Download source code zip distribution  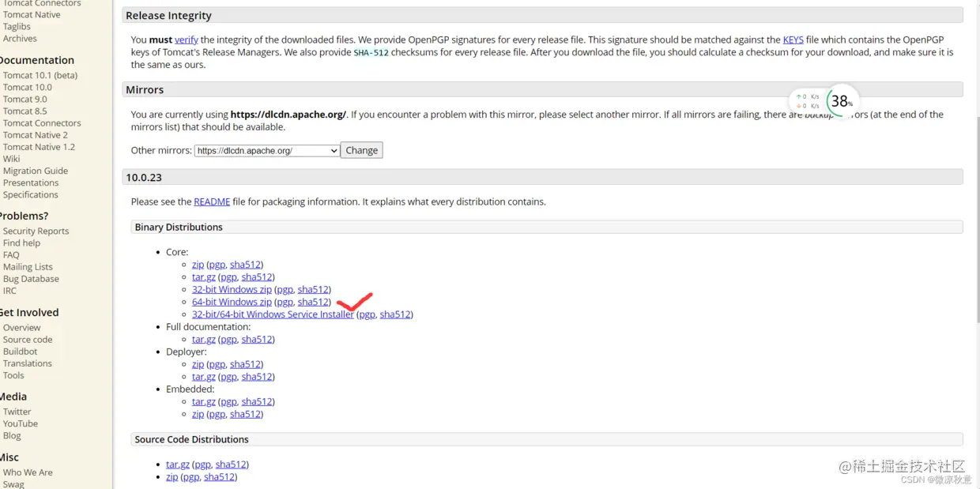coord(171,477)
